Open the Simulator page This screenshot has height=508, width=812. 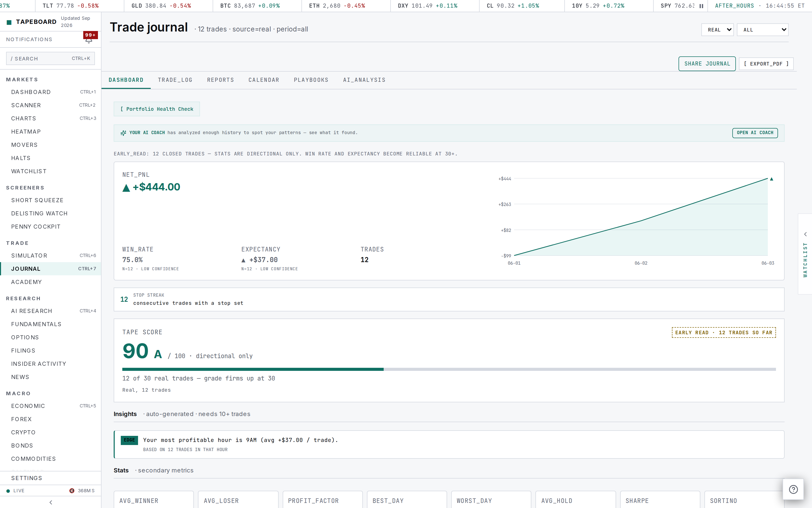[51, 256]
